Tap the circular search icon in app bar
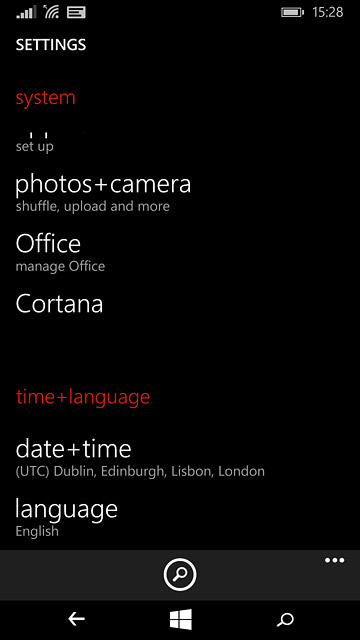Image resolution: width=360 pixels, height=640 pixels. 180,574
